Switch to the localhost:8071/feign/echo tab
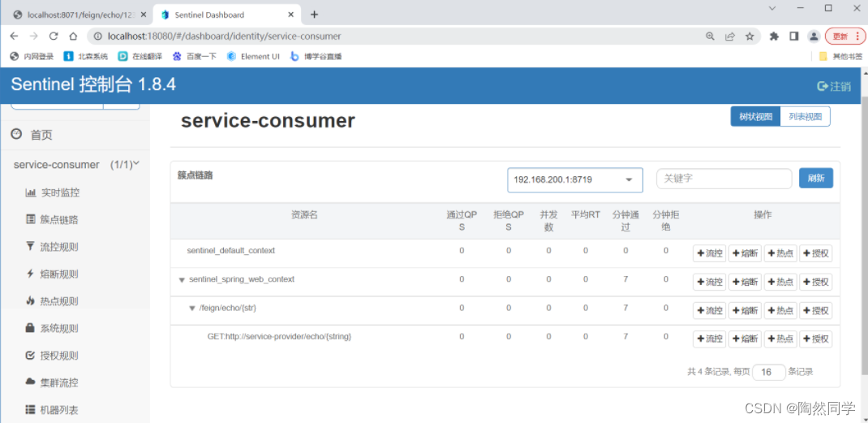868x423 pixels. [79, 15]
